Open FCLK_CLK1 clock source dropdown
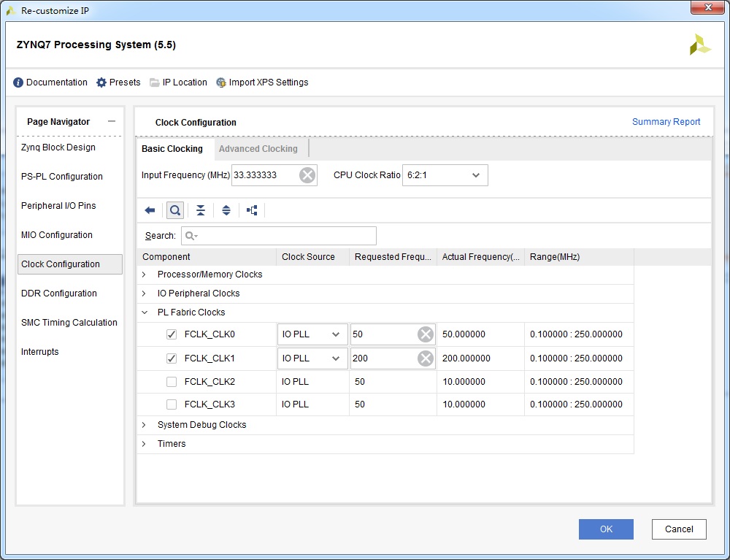Image resolution: width=730 pixels, height=560 pixels. (x=312, y=358)
